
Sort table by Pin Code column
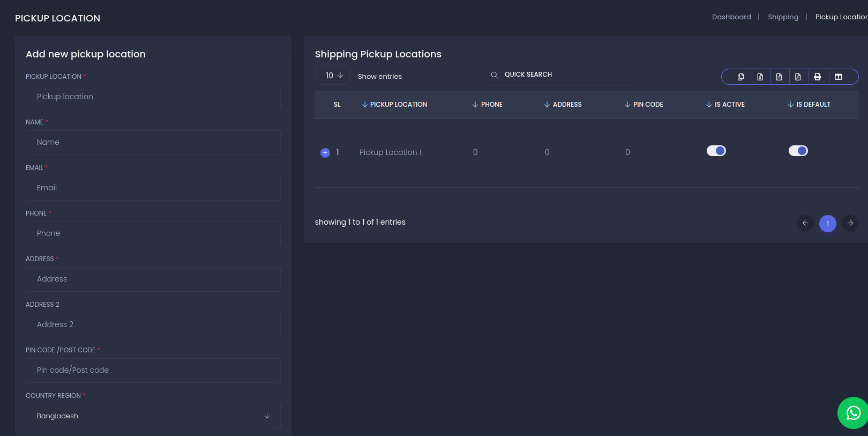coord(643,105)
